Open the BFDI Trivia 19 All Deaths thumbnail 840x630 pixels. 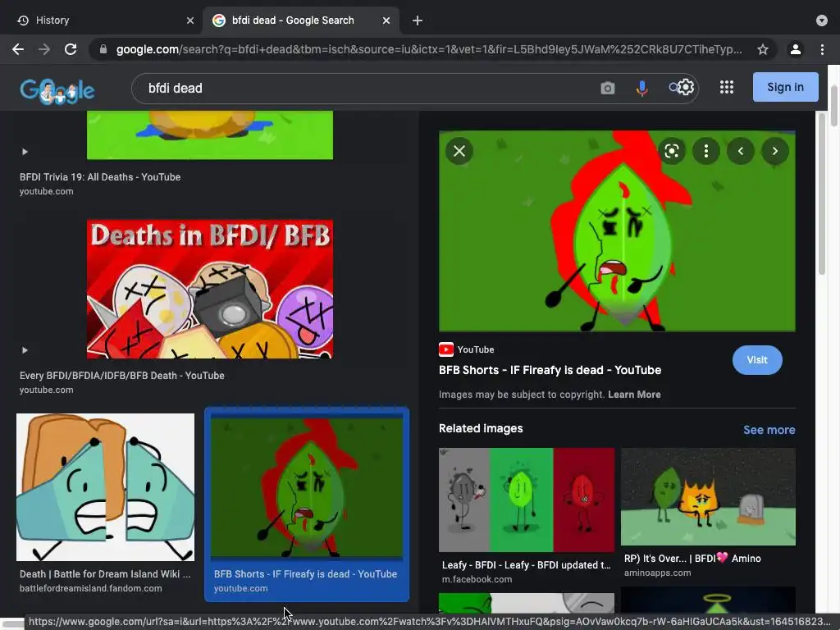210,135
